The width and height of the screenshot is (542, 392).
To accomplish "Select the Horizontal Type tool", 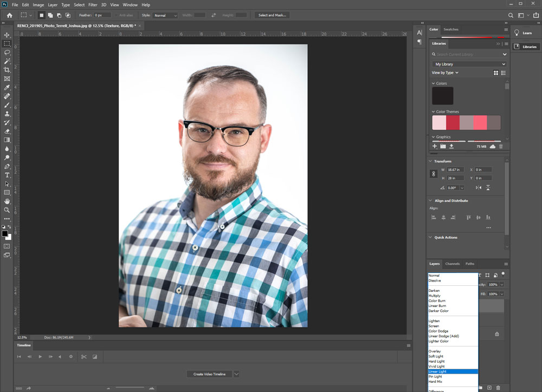I will pos(7,175).
